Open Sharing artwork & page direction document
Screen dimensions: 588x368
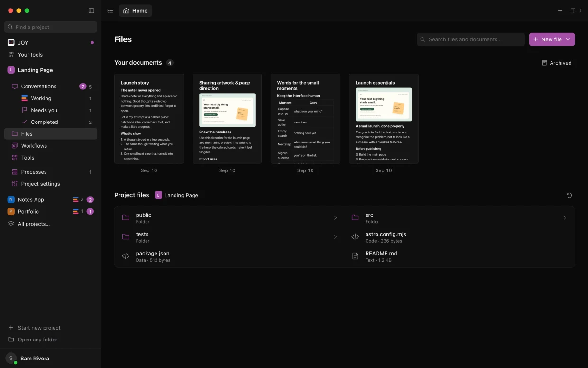tap(227, 119)
